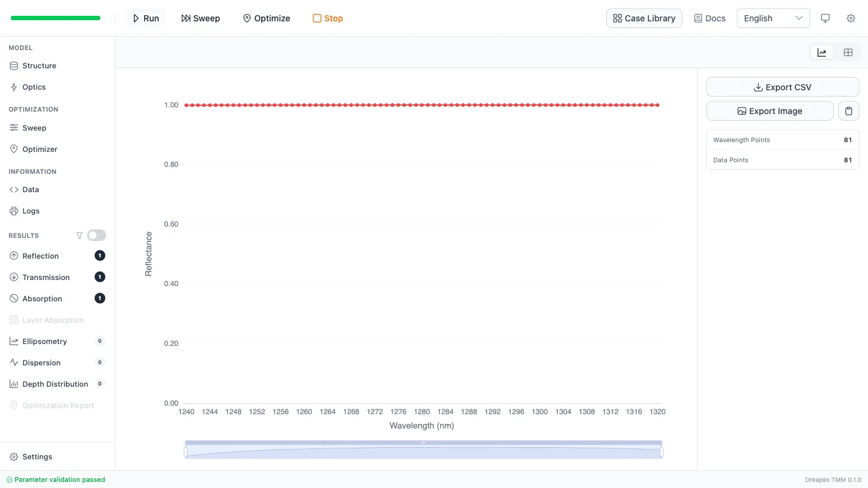Viewport: 868px width, 488px height.
Task: Click the Transmission down-arrow icon
Action: (14, 278)
